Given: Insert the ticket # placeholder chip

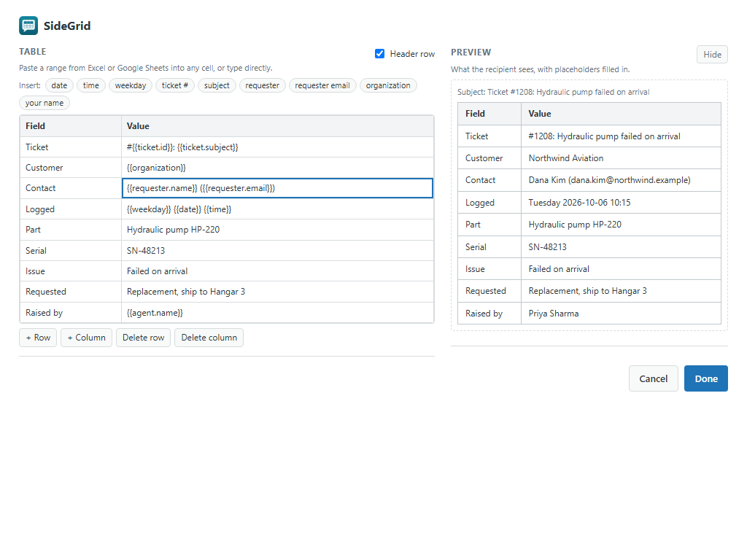Looking at the screenshot, I should click(175, 85).
